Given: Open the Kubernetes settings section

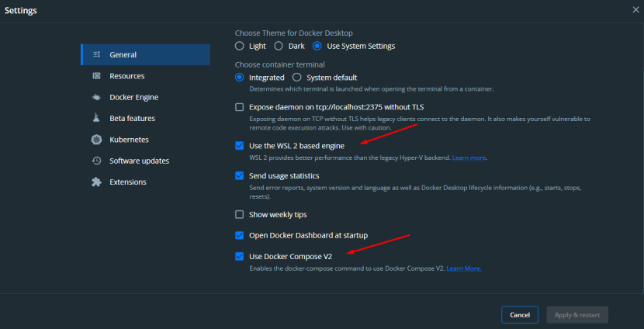Looking at the screenshot, I should tap(145, 140).
